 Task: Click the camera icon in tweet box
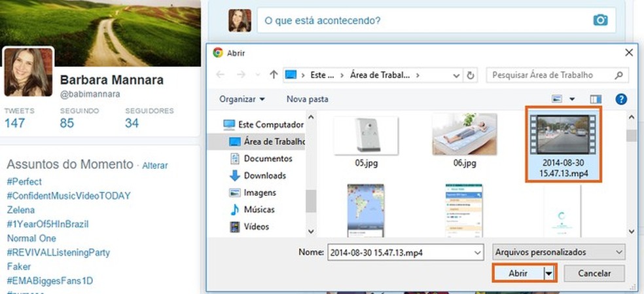pos(600,20)
